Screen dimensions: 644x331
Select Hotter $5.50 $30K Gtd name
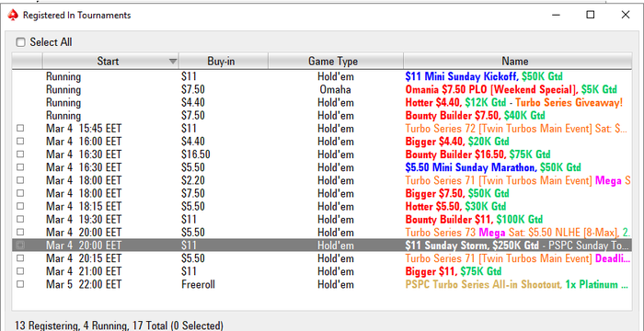pos(455,206)
